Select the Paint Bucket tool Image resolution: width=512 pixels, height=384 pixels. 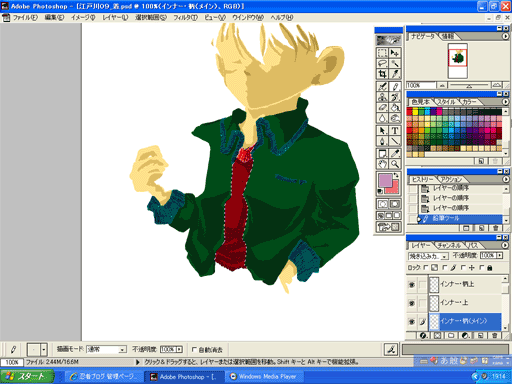pyautogui.click(x=395, y=107)
